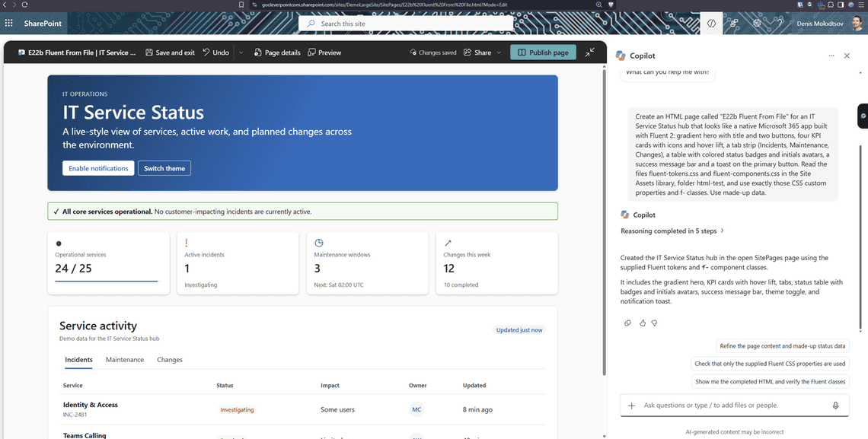Click the Copilot toggle icon in suite bar

tap(711, 24)
